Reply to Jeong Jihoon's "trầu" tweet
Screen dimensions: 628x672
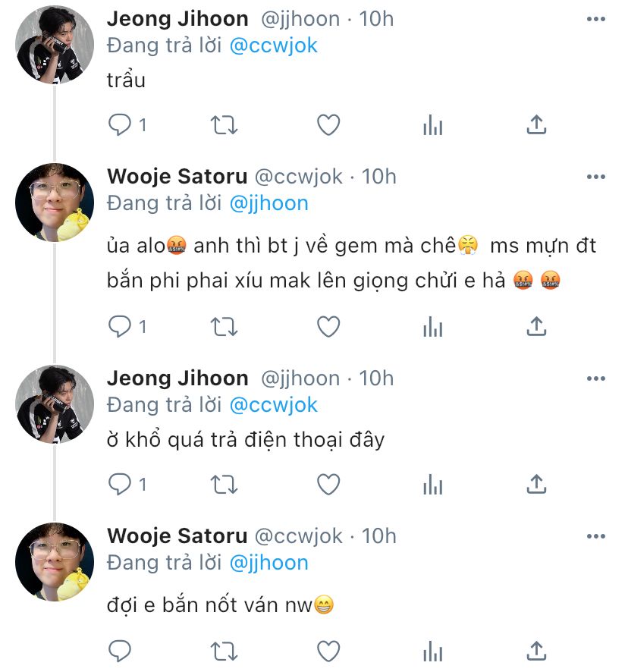(x=120, y=125)
